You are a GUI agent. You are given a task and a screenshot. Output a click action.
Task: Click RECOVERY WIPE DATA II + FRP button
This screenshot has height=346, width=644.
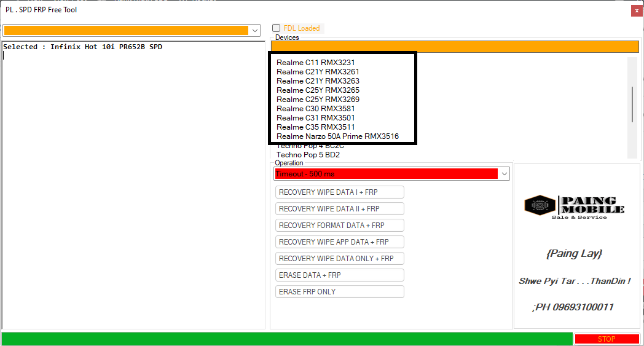pos(340,209)
